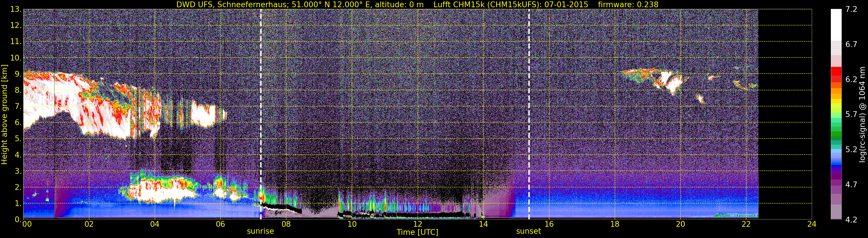Click the x-axis tick label '02'
Viewport: 868px width, 238px height.
[x=89, y=224]
